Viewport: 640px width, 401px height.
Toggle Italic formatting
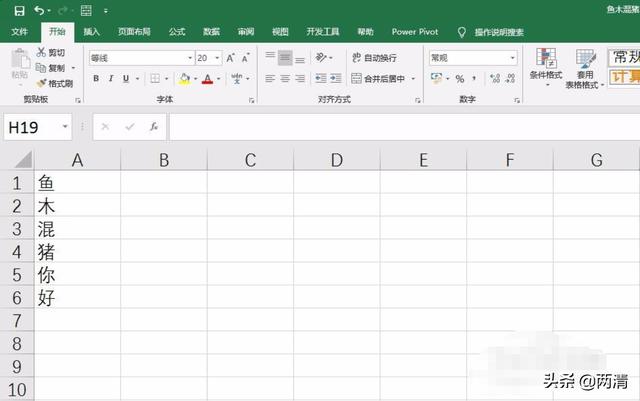click(111, 79)
